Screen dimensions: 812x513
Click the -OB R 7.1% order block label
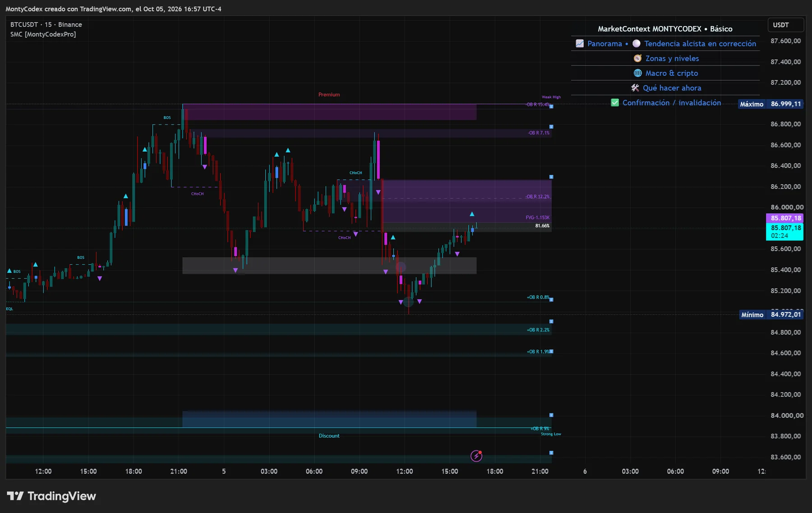coord(539,133)
